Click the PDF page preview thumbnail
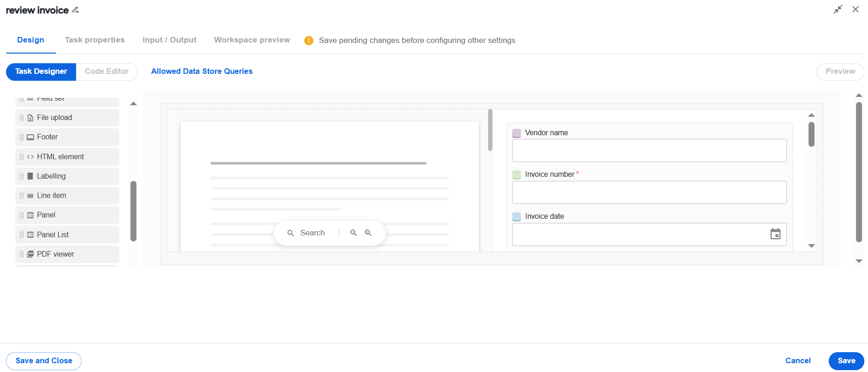Image resolution: width=868 pixels, height=372 pixels. [330, 186]
